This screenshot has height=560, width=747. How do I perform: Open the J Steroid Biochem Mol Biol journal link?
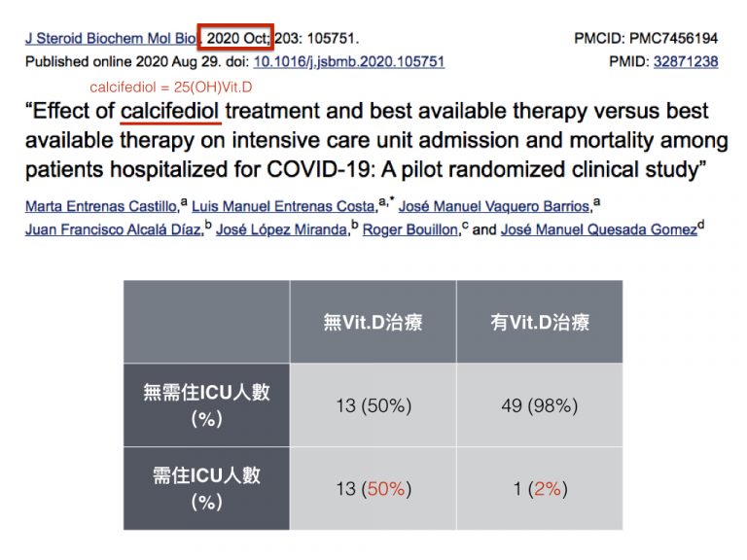coord(111,38)
